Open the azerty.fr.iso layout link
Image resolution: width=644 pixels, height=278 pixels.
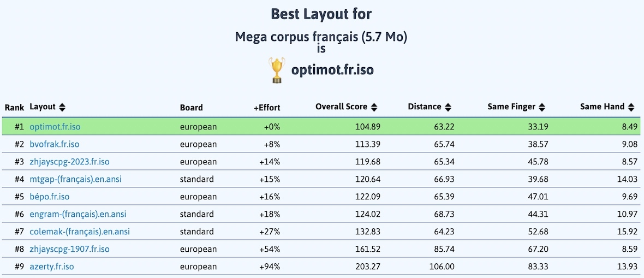click(52, 267)
